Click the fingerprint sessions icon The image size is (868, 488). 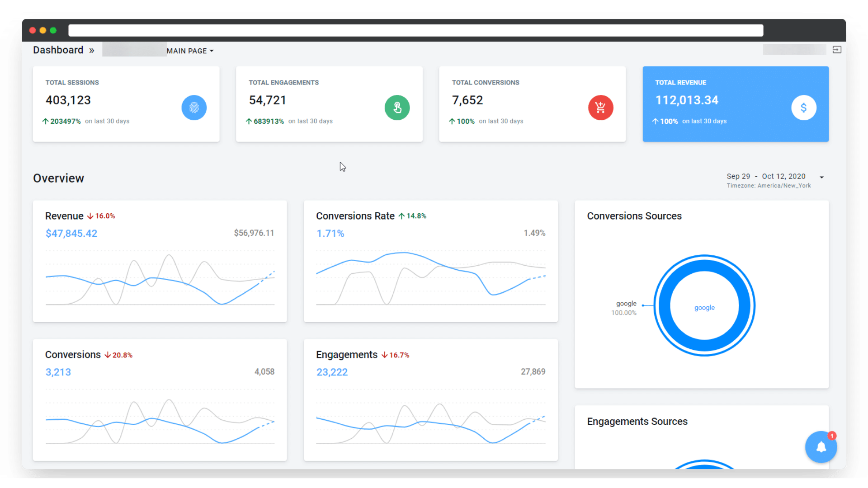pyautogui.click(x=194, y=108)
